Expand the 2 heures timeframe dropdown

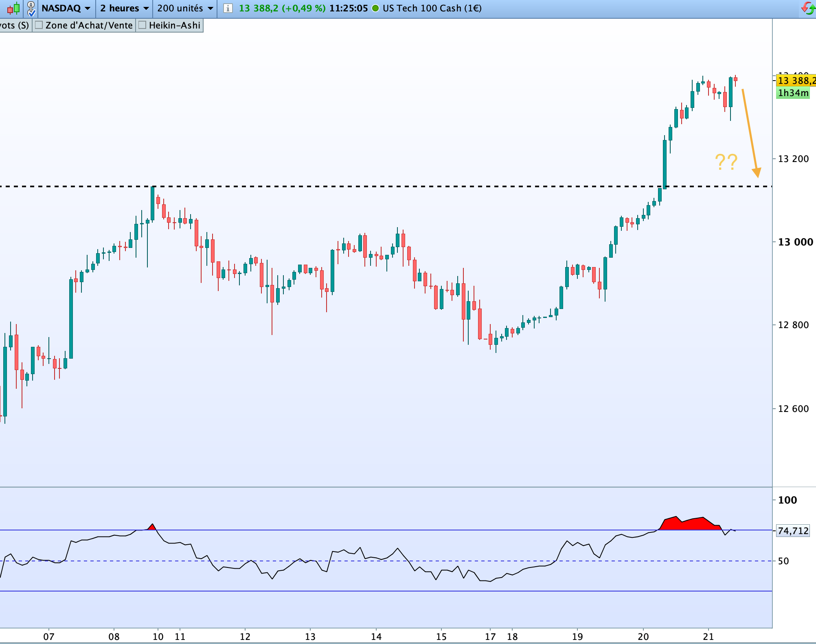(x=124, y=8)
